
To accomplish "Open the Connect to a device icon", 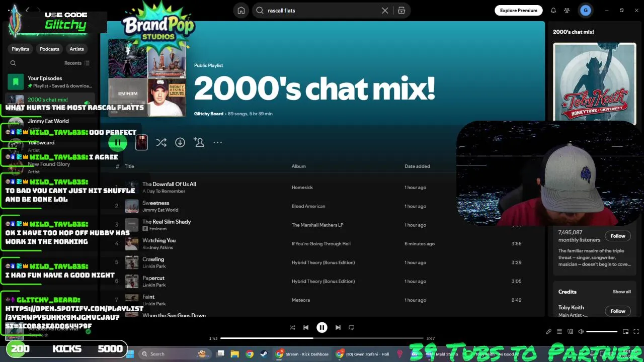I will coord(570,332).
